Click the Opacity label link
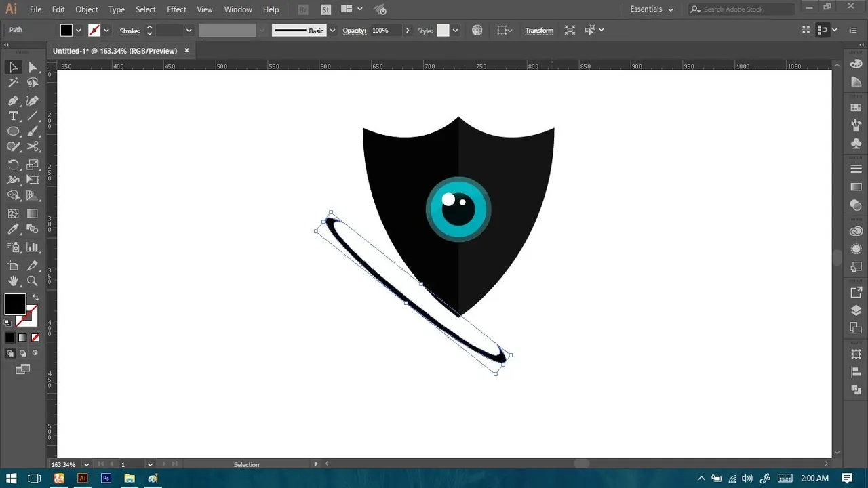This screenshot has width=868, height=488. coord(355,30)
